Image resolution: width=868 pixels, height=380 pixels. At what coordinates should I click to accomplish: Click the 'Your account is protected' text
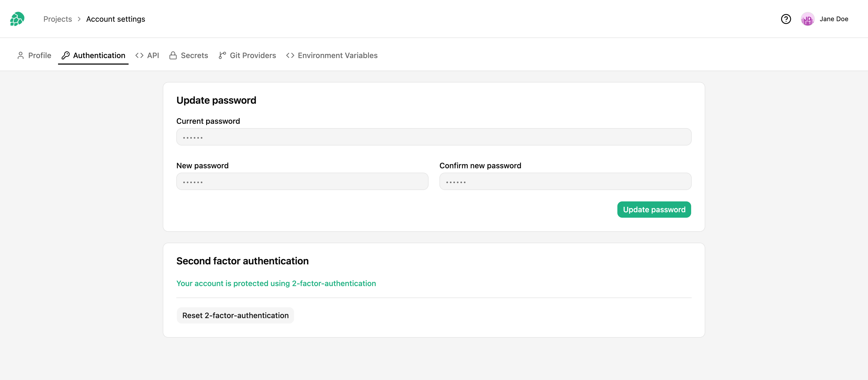[x=276, y=283]
